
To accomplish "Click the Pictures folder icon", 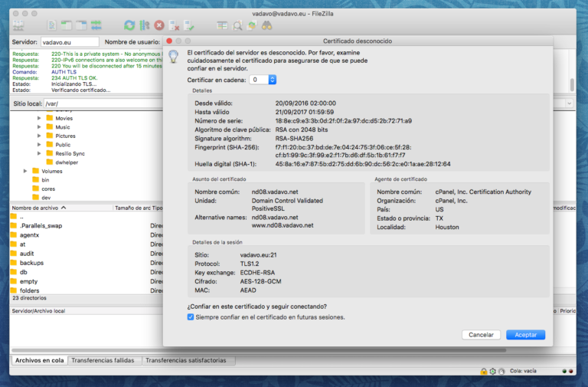I will coord(50,136).
